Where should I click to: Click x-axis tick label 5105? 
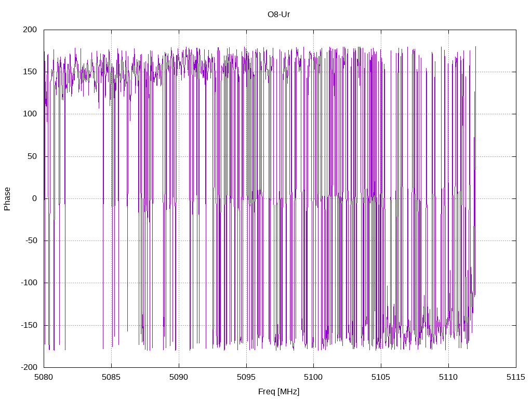[x=381, y=377]
